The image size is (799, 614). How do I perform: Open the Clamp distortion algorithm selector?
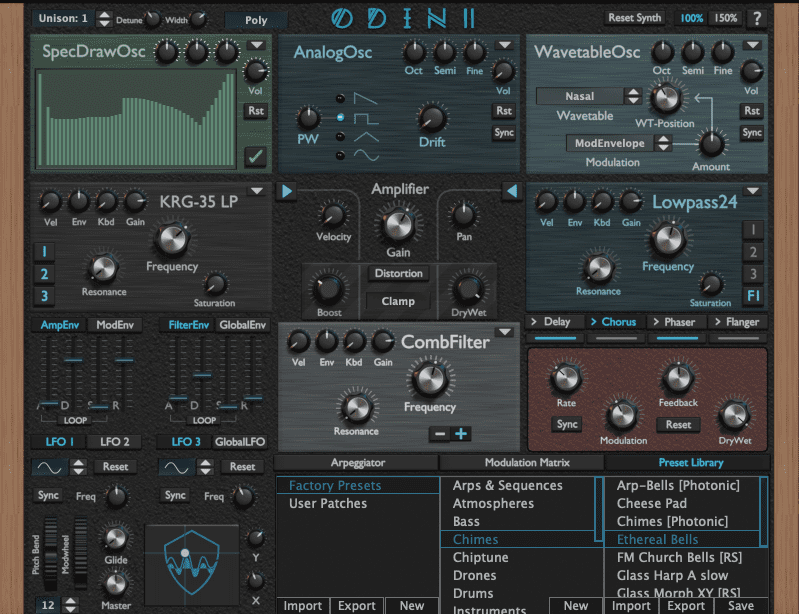tap(398, 302)
